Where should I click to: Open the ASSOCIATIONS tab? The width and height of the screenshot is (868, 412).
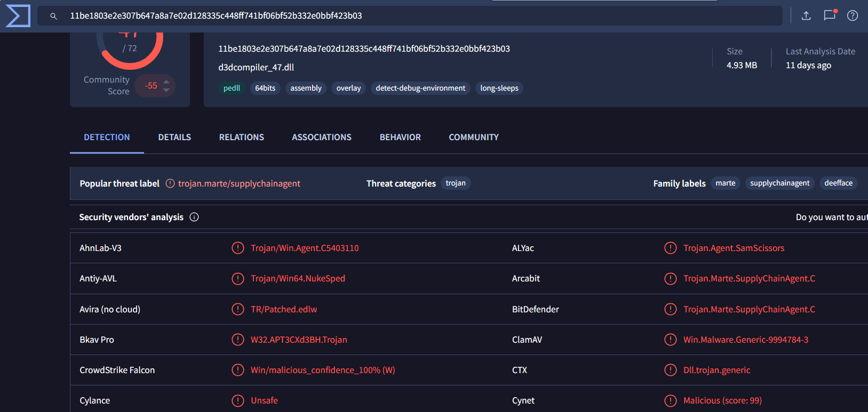[322, 137]
